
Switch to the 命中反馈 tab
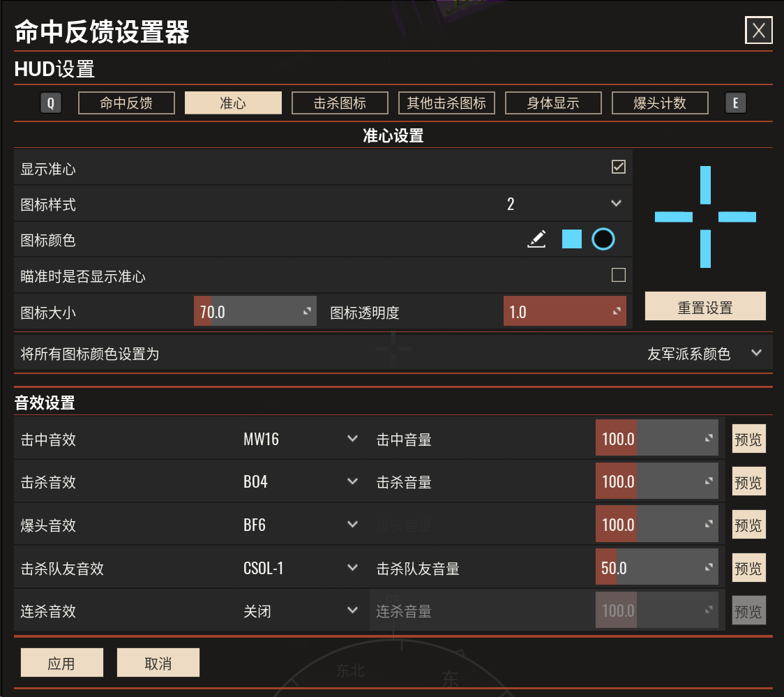[x=126, y=103]
